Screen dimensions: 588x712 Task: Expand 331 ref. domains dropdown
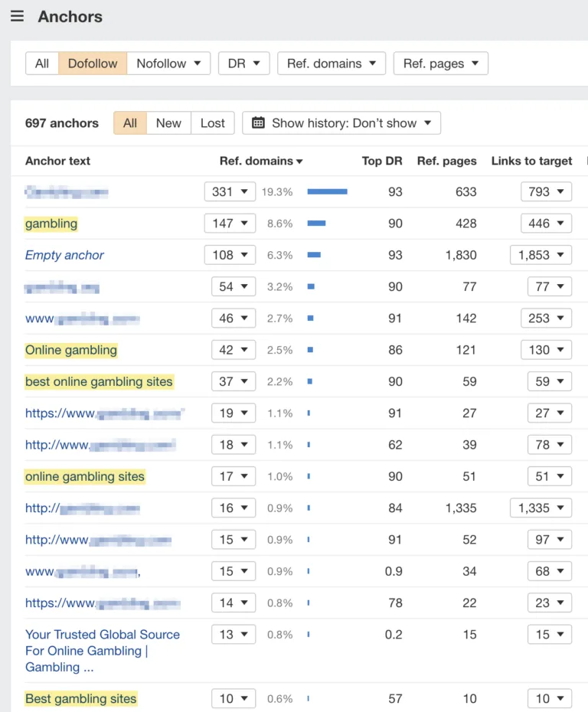coord(230,191)
